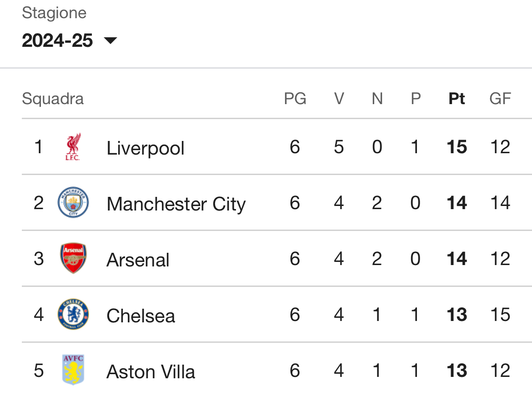Click the Chelsea club crest

click(x=73, y=314)
